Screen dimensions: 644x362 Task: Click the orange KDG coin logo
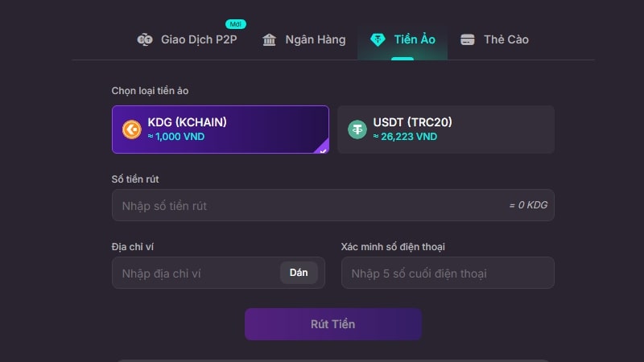click(x=132, y=129)
